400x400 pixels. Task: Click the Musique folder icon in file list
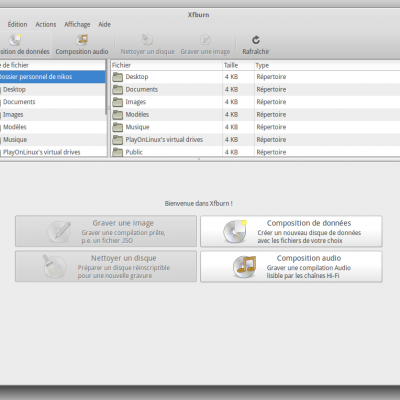(x=117, y=127)
